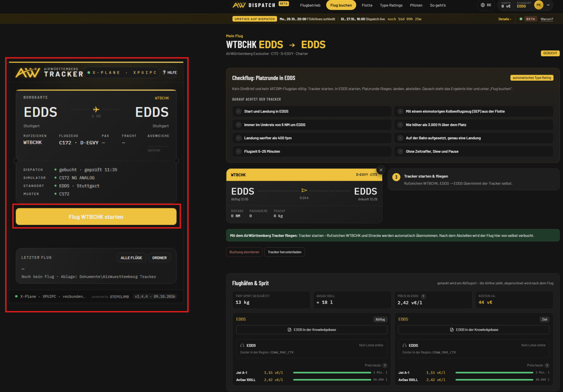Click the Landung sanfter als 400 fpm item
The image size is (563, 392).
click(x=312, y=138)
